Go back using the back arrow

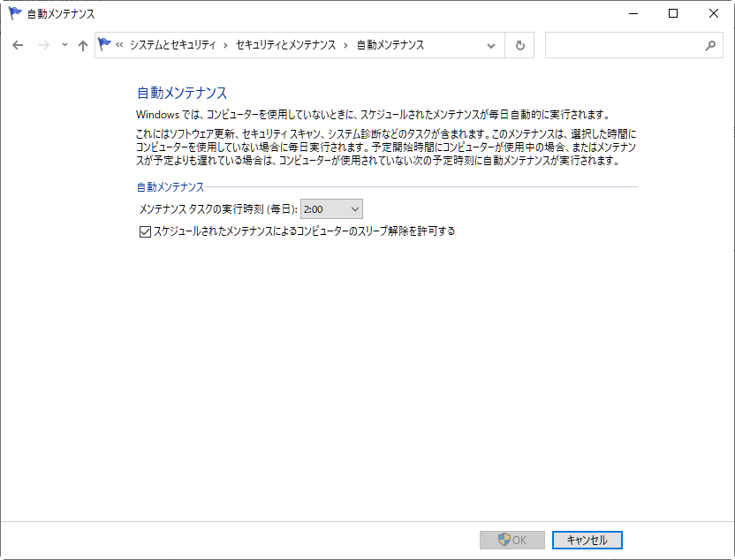coord(18,45)
